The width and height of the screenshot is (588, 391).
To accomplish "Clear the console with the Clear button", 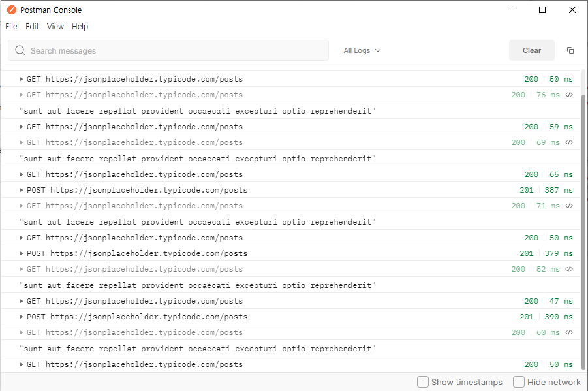I will point(531,50).
